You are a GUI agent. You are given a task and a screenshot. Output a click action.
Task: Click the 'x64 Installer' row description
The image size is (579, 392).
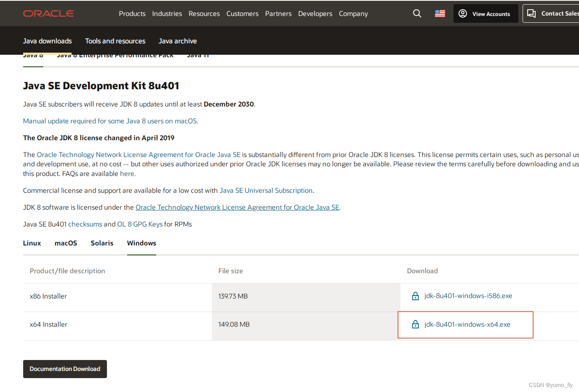(48, 324)
